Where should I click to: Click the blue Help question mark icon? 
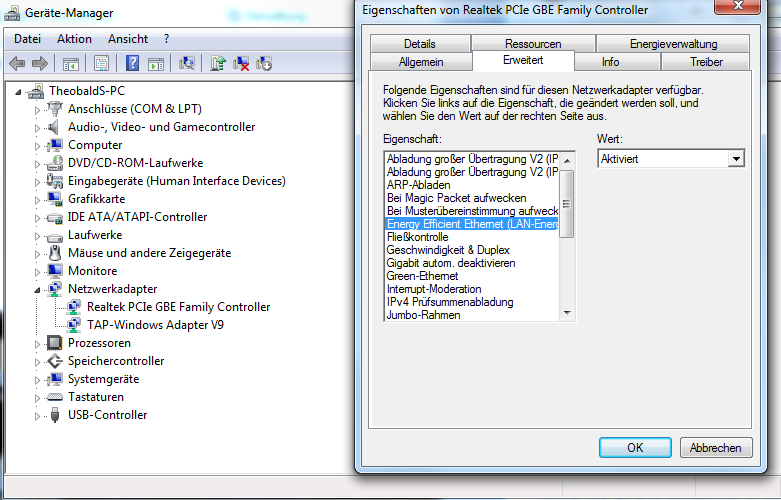pyautogui.click(x=132, y=64)
